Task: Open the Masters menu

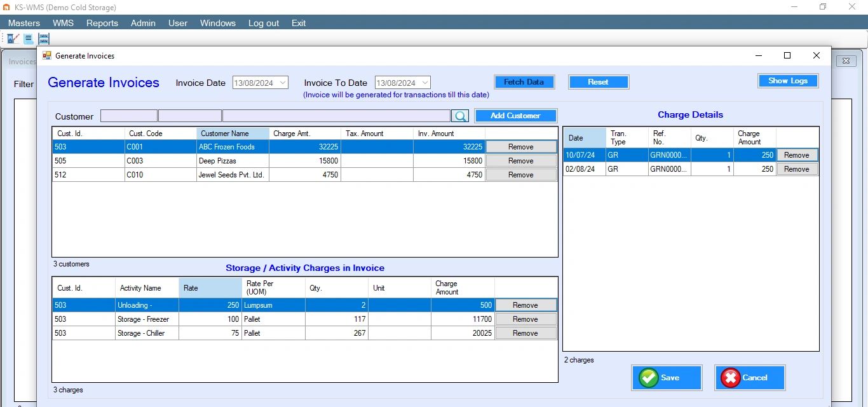Action: click(24, 23)
